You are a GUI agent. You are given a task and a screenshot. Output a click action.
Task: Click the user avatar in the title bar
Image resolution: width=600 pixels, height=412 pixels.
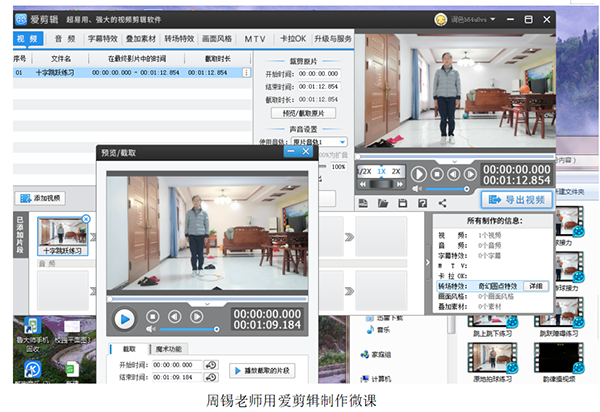[x=440, y=19]
